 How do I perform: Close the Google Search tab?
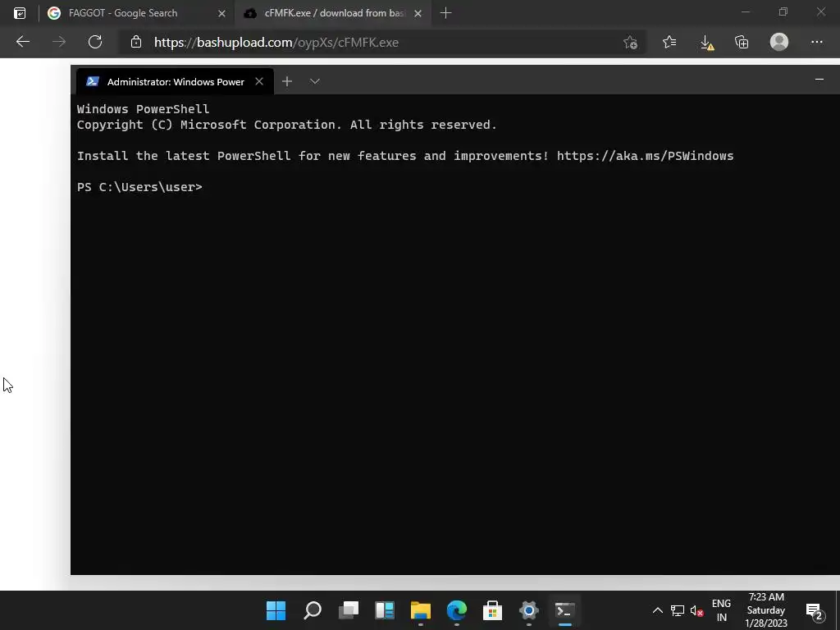221,13
